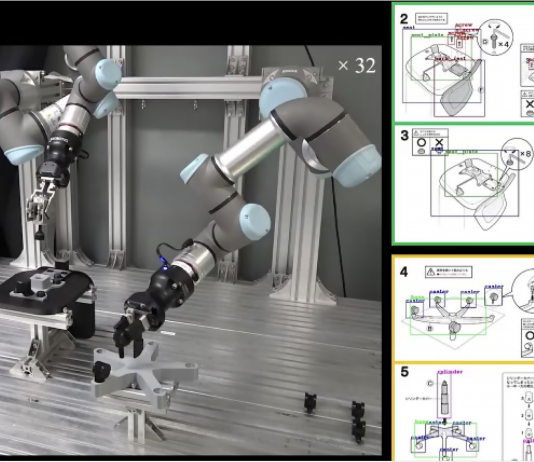
Task: Click the leftmost caster box in step 4
Action: point(415,310)
